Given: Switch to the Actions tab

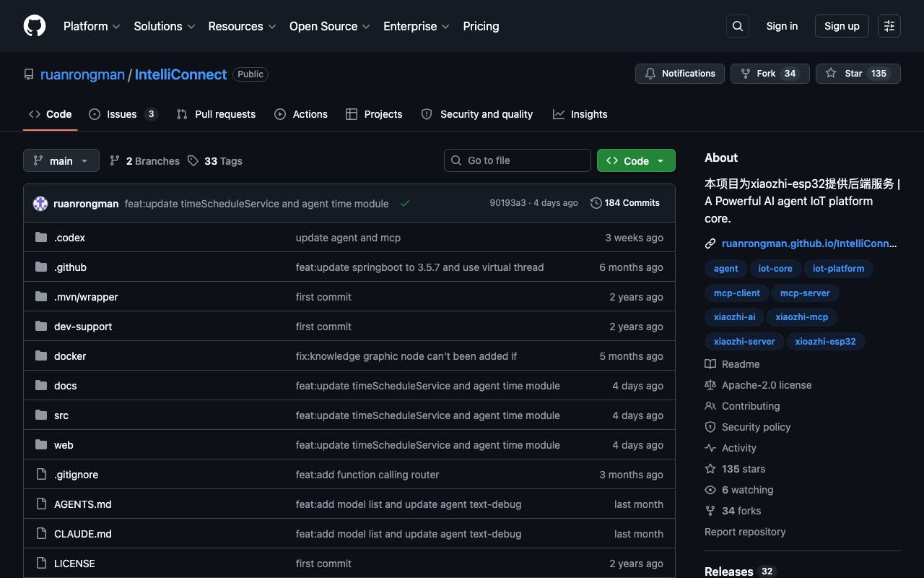Looking at the screenshot, I should (301, 114).
